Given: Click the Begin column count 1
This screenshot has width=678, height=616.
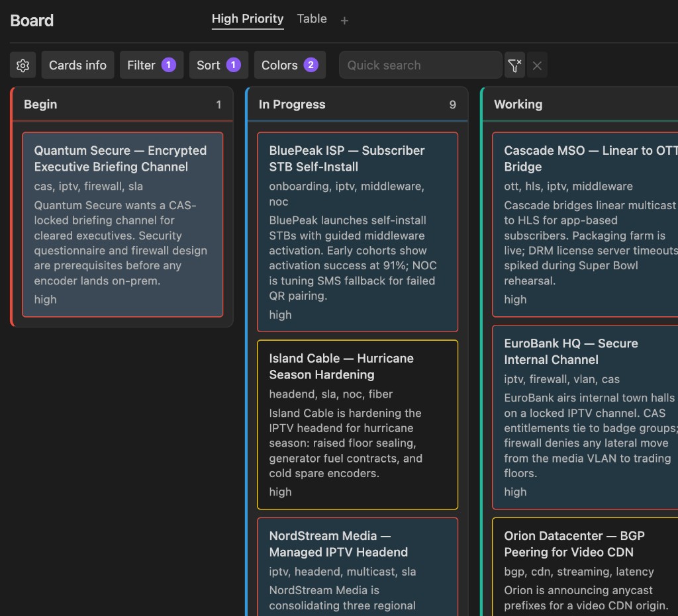Looking at the screenshot, I should (218, 105).
